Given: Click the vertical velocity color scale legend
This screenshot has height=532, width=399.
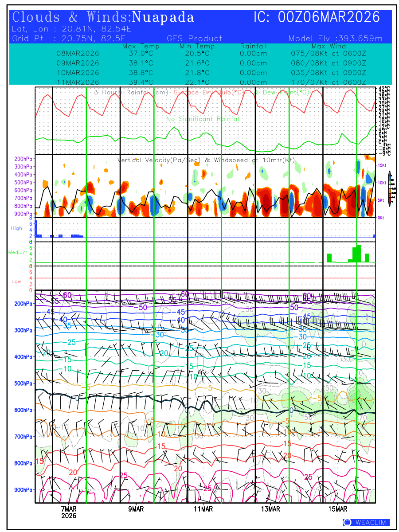Looking at the screenshot, I should point(389,188).
